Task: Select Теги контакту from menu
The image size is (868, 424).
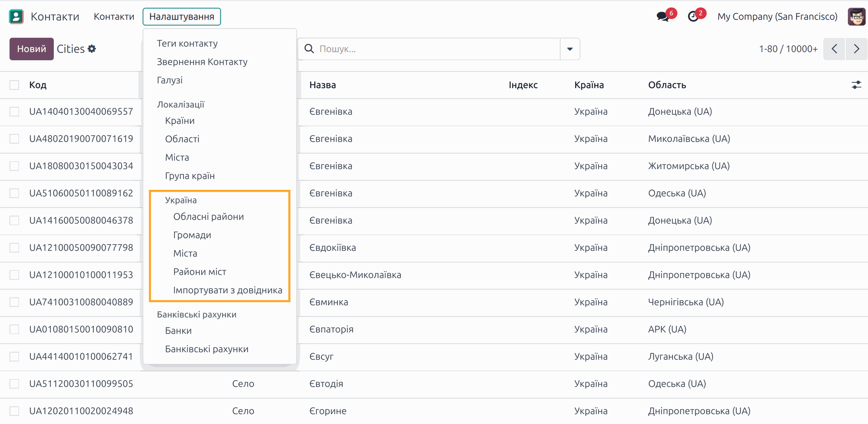Action: [x=187, y=43]
